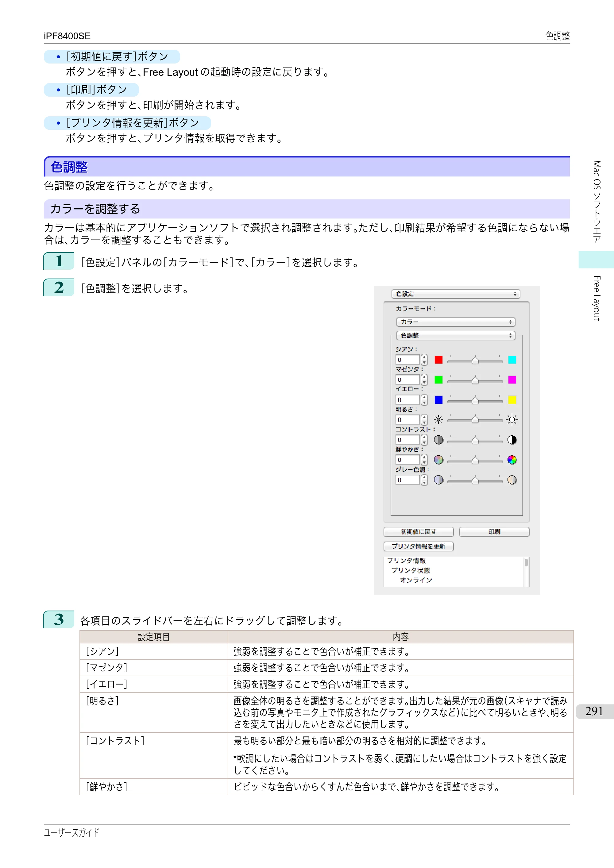Click the コントラスト slider thumb
614x868 pixels.
475,440
